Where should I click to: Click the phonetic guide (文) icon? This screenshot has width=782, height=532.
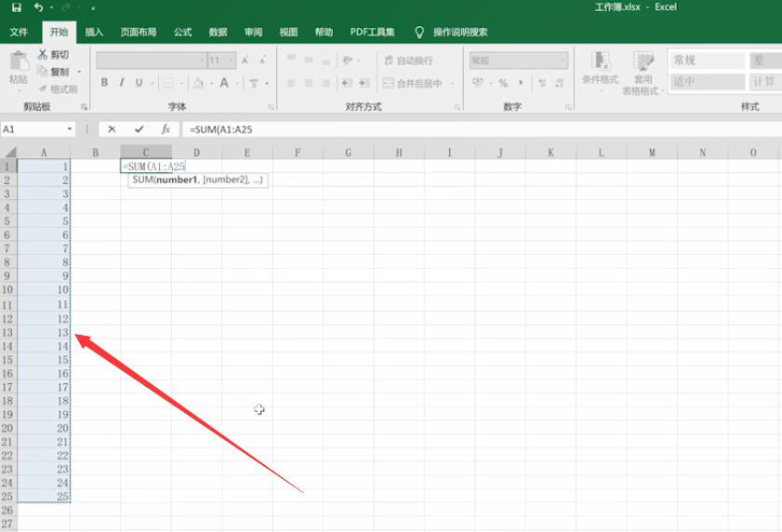click(x=254, y=83)
